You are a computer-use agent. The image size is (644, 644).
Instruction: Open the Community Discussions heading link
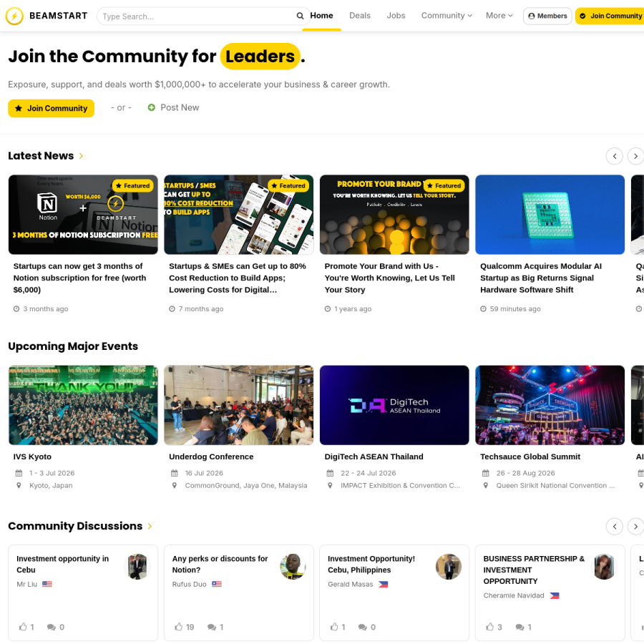tap(75, 526)
